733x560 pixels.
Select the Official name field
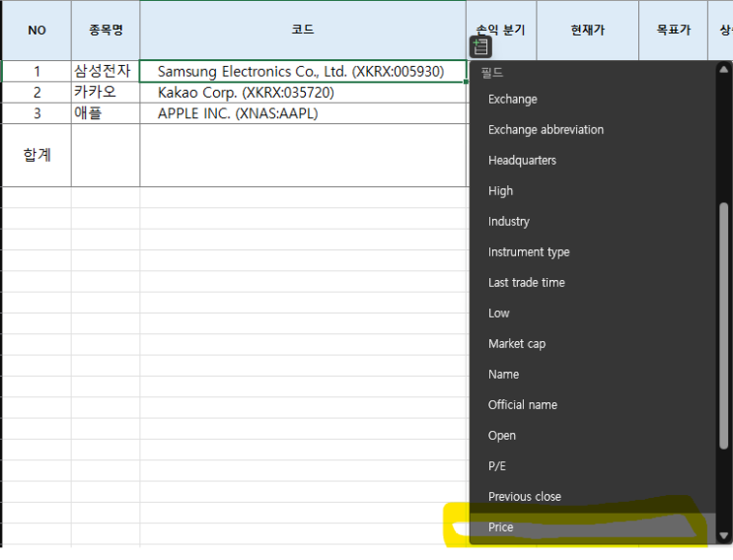point(592,405)
